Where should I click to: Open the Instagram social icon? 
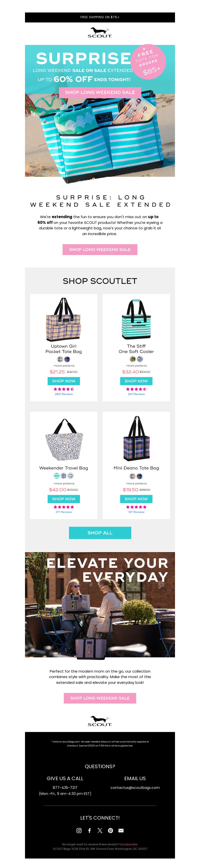coord(79,830)
